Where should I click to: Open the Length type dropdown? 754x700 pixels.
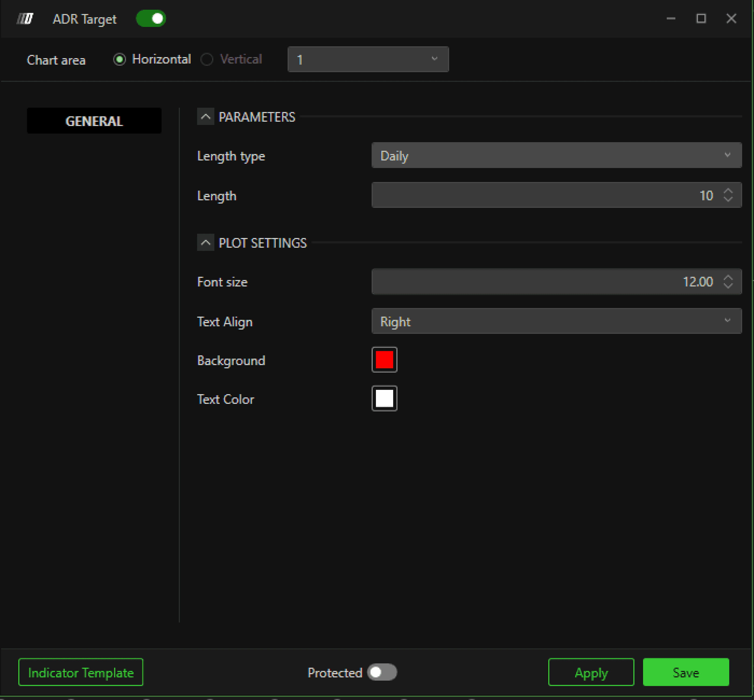pyautogui.click(x=556, y=155)
